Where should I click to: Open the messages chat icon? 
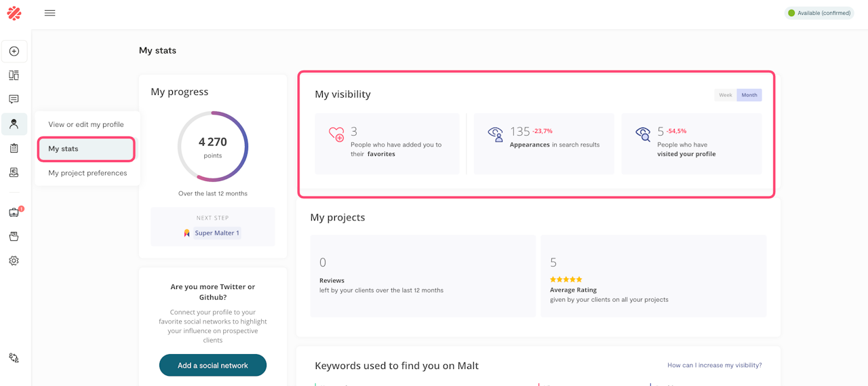pyautogui.click(x=14, y=100)
